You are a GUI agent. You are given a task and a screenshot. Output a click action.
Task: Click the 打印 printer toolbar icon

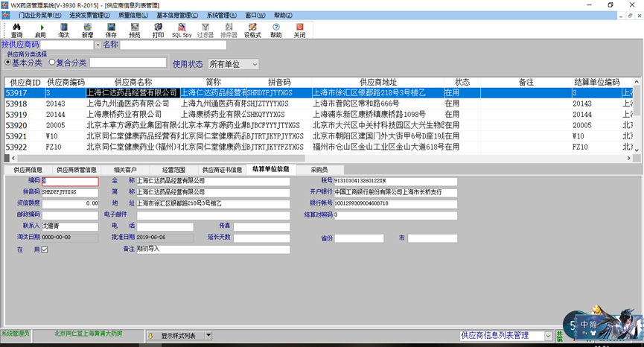point(158,31)
